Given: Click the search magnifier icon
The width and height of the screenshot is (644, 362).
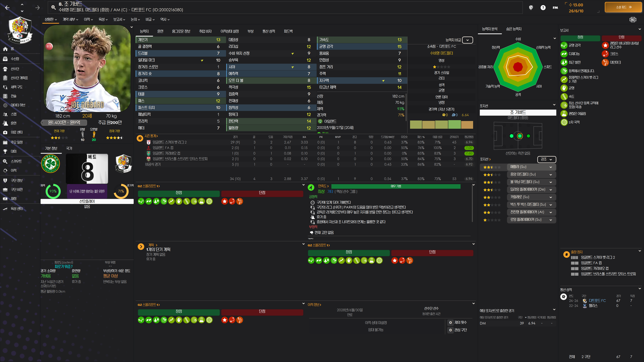Looking at the screenshot, I should (x=53, y=7).
